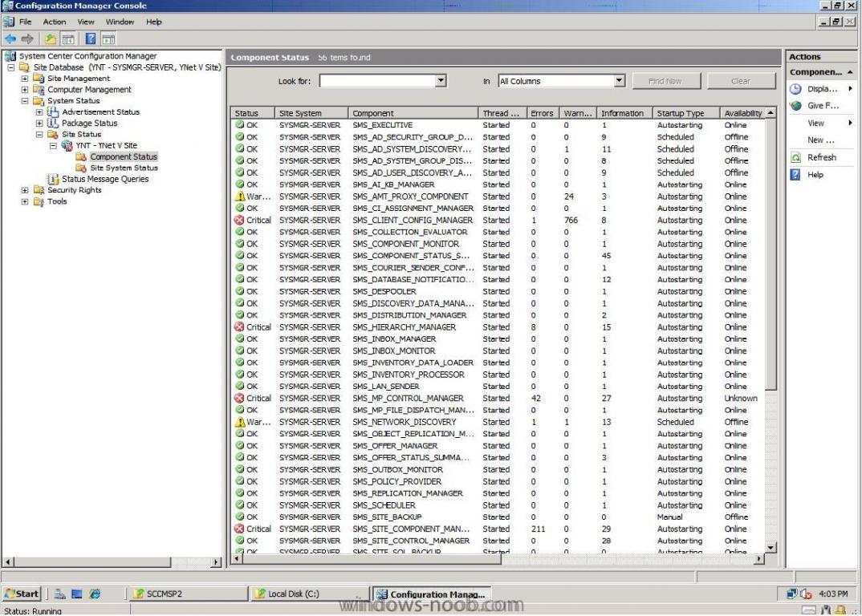Click the Status Message Queries icon

(53, 179)
